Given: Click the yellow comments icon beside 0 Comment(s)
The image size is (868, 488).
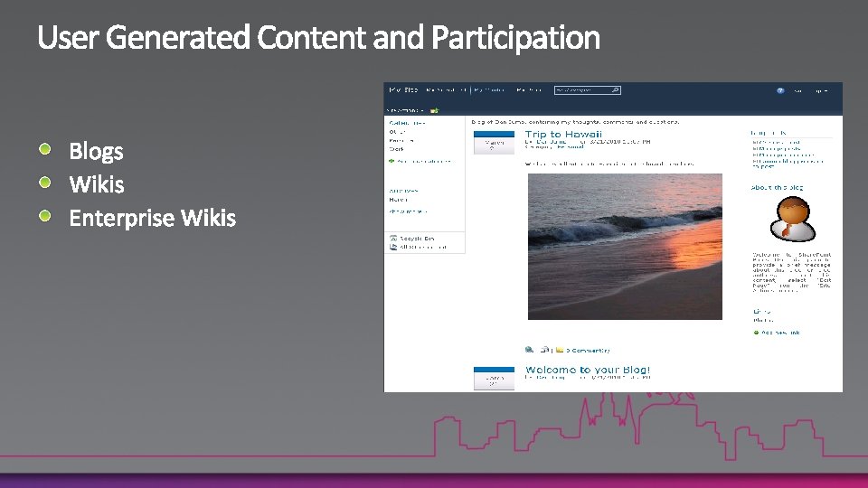Looking at the screenshot, I should [x=560, y=350].
